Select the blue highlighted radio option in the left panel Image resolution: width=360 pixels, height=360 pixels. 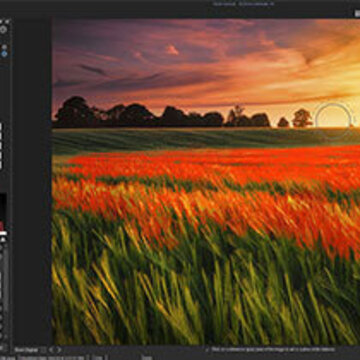coord(4,54)
